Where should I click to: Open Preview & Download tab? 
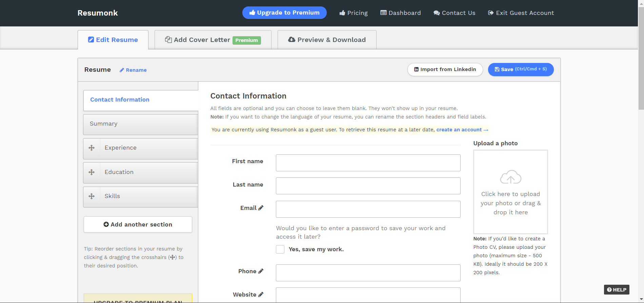pyautogui.click(x=327, y=40)
